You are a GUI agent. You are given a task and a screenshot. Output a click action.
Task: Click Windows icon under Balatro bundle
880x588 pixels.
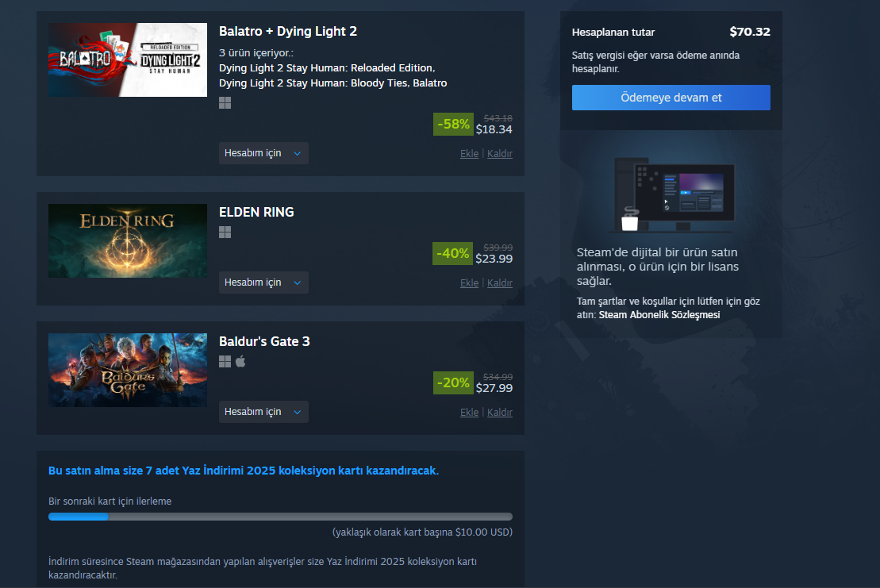pyautogui.click(x=225, y=102)
